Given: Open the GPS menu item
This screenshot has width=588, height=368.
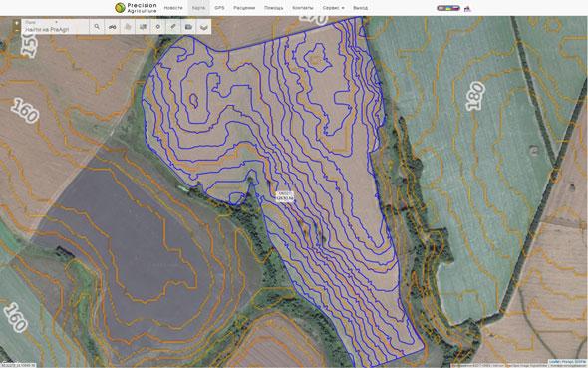Looking at the screenshot, I should coord(219,8).
